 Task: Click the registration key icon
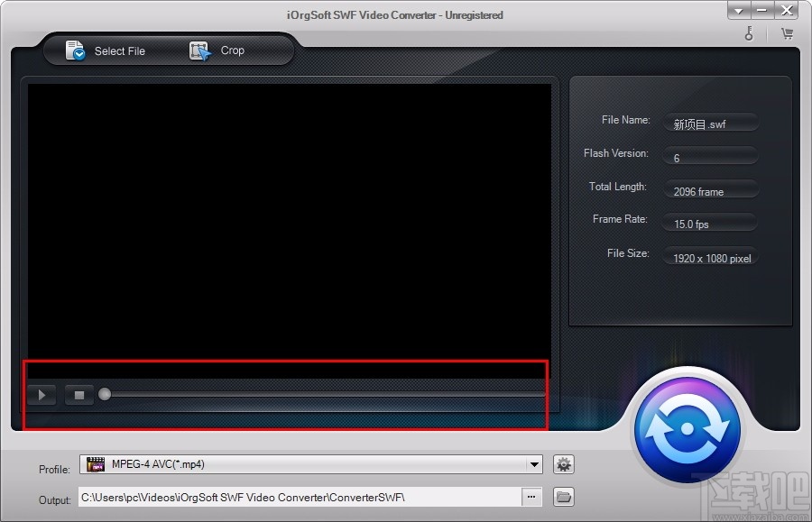pos(749,32)
